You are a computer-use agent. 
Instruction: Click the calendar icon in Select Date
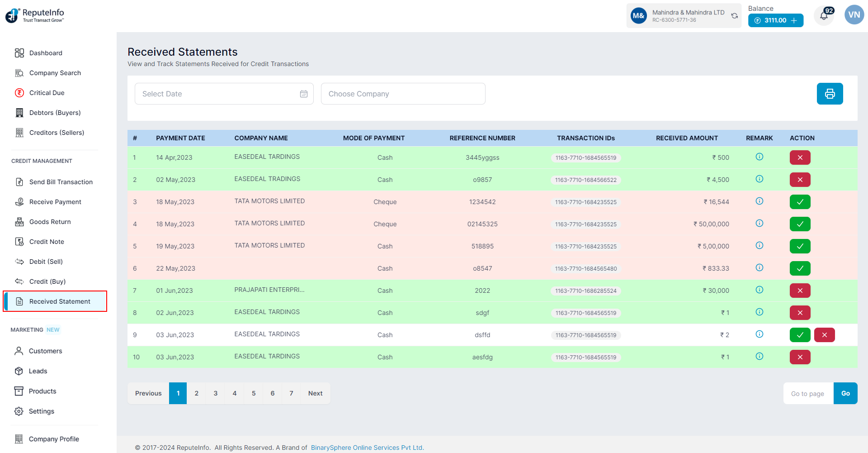click(304, 94)
